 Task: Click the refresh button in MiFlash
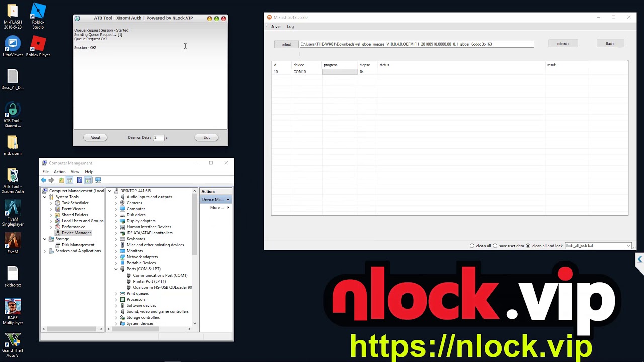pyautogui.click(x=562, y=44)
